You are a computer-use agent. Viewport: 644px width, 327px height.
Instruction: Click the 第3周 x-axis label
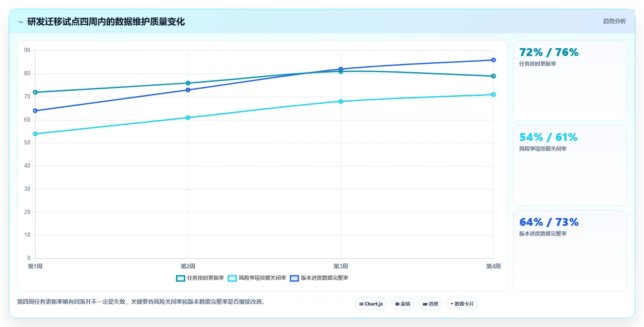(x=341, y=266)
